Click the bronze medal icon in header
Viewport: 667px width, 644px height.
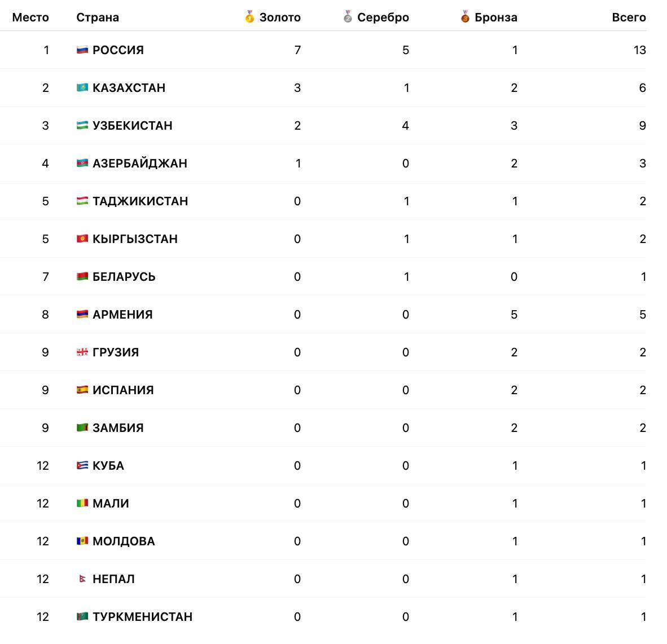465,17
